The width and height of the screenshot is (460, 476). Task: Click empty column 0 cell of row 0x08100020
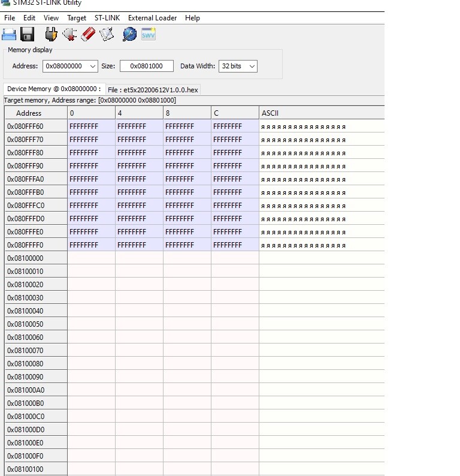pyautogui.click(x=91, y=284)
